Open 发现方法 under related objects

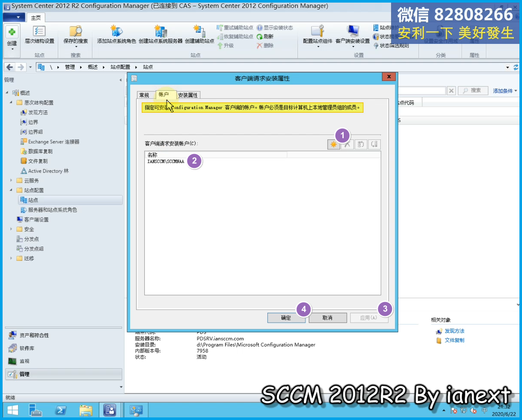pos(454,331)
